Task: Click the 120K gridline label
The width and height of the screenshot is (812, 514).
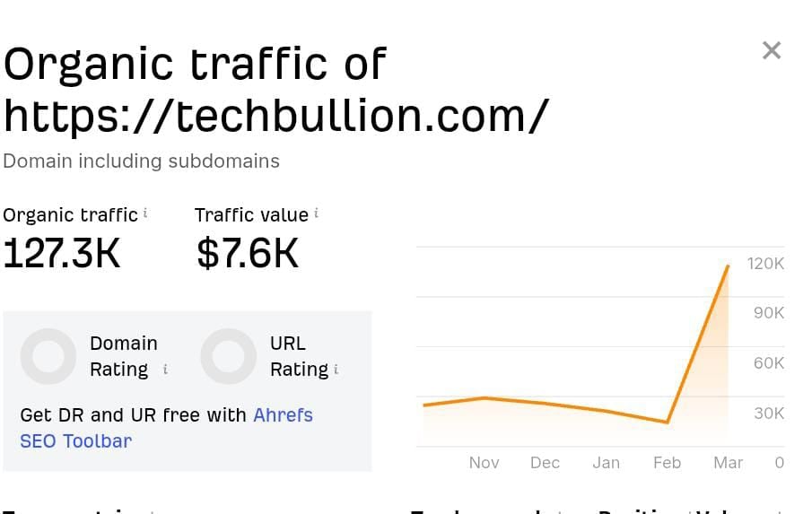Action: point(767,264)
